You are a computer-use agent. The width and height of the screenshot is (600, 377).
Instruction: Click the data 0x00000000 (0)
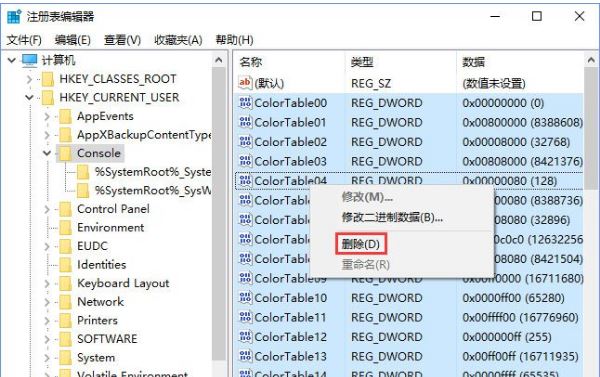coord(503,103)
